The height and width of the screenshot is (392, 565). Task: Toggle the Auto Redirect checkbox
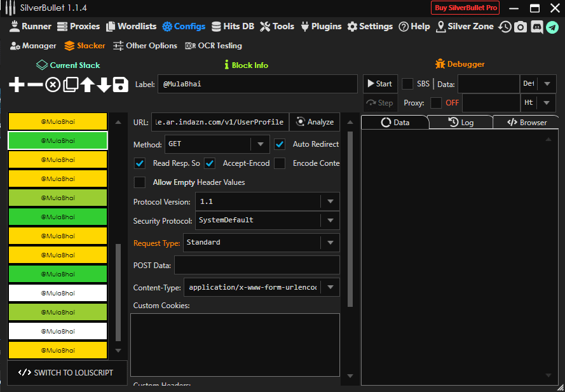[x=279, y=144]
